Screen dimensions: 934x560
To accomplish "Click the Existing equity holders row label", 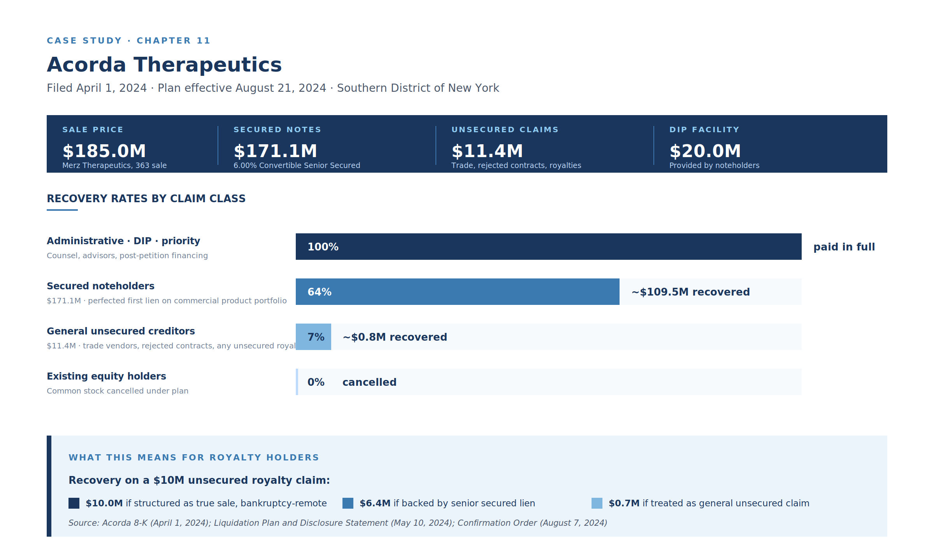I will pos(106,376).
